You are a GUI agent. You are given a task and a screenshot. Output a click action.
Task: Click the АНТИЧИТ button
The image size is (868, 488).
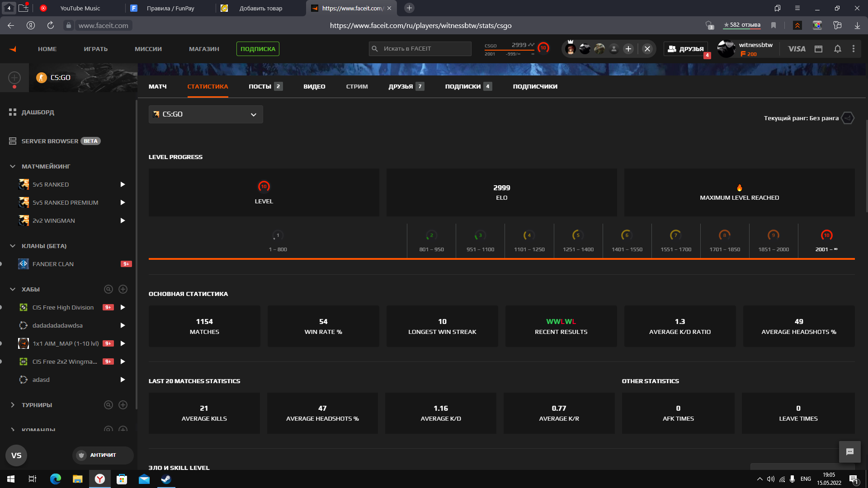pos(103,455)
